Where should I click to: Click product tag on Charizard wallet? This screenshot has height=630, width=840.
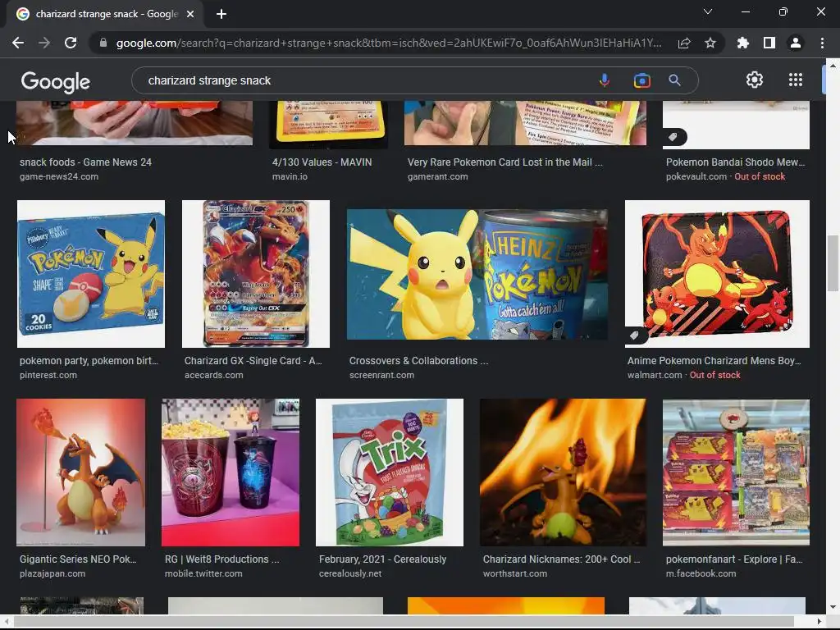[x=634, y=336]
